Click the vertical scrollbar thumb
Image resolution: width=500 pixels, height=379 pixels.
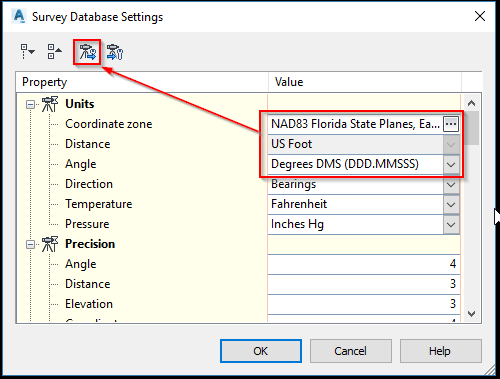click(471, 128)
